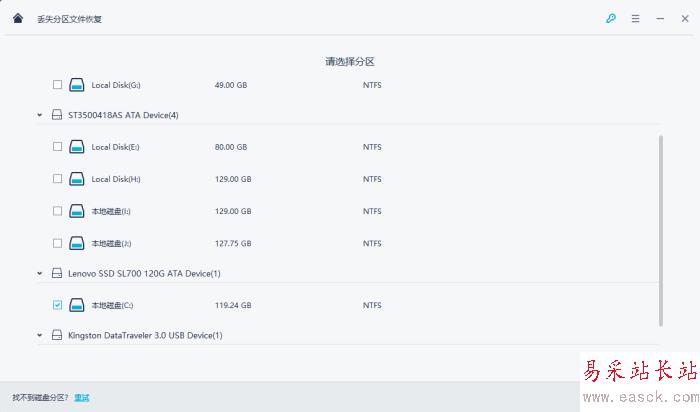The width and height of the screenshot is (700, 412).
Task: Check the Local Disk(E:) checkbox
Action: pyautogui.click(x=57, y=147)
